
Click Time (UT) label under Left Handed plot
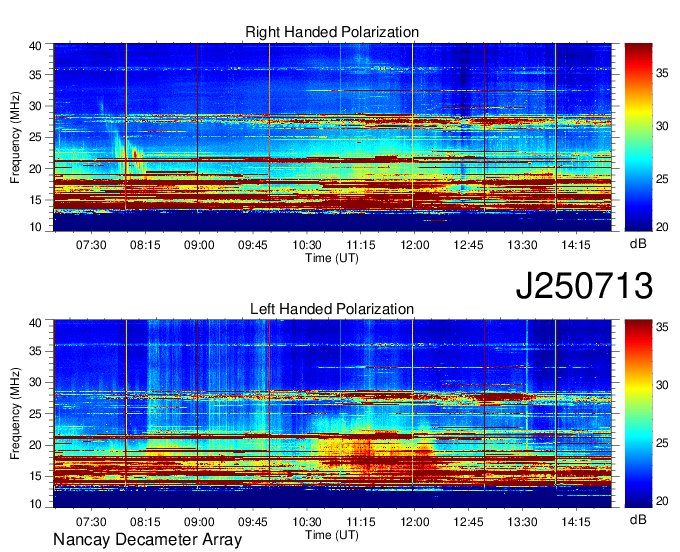tap(332, 535)
